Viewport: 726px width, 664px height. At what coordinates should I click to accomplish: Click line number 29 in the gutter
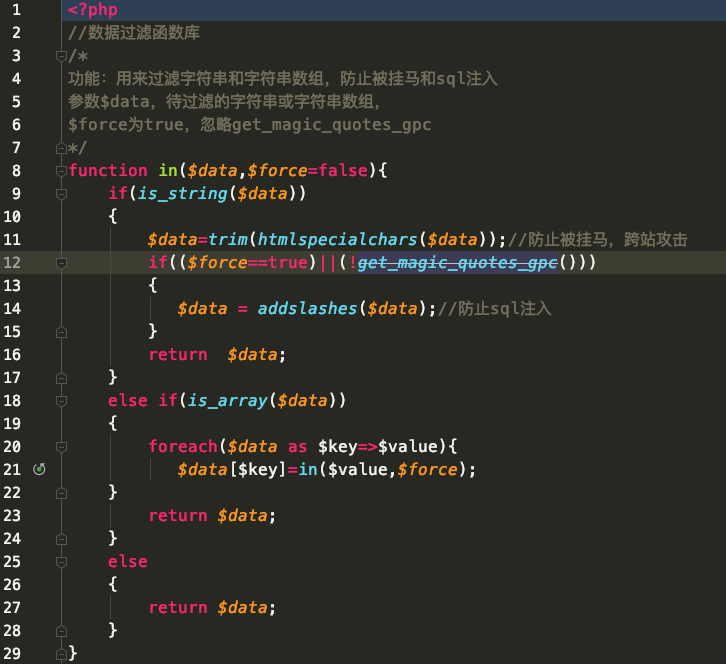click(12, 653)
